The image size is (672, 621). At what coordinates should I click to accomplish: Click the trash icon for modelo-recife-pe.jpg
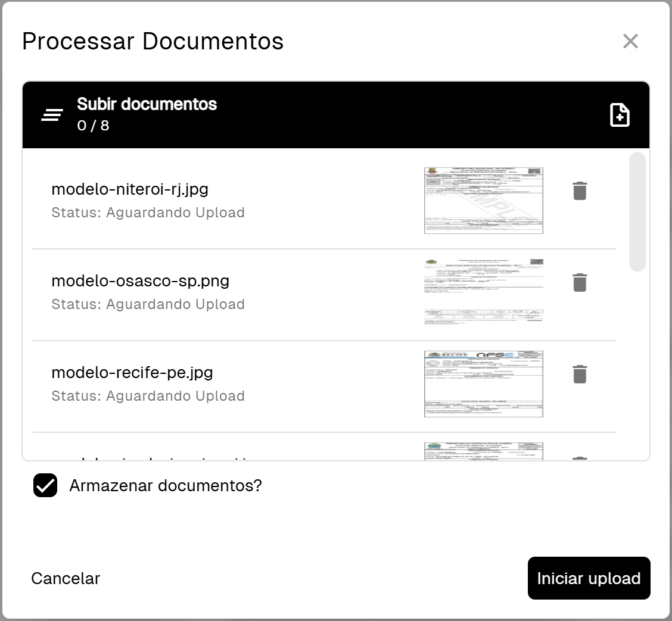(x=580, y=375)
